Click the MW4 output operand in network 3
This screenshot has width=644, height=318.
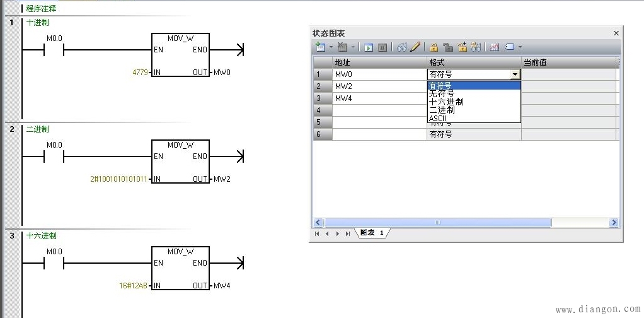[222, 285]
